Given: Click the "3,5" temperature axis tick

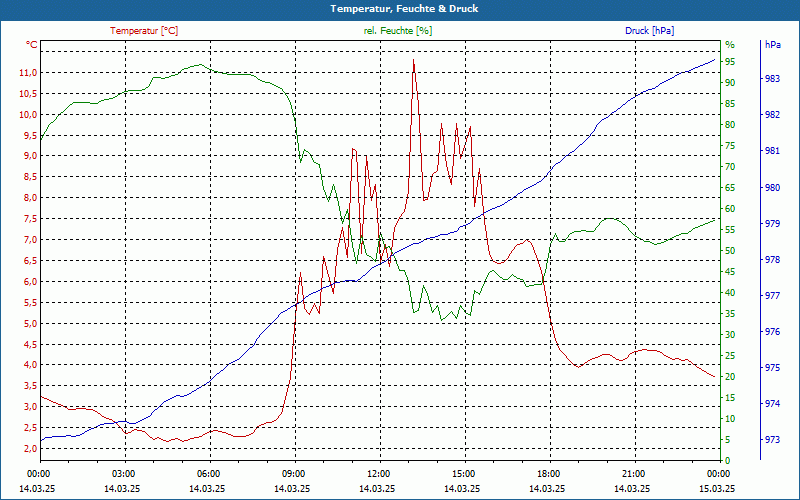Looking at the screenshot, I should 30,386.
